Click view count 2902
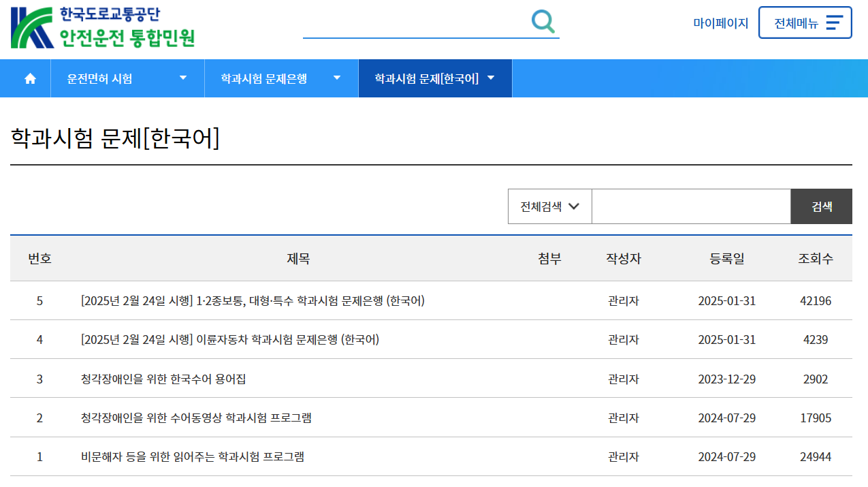The width and height of the screenshot is (868, 487). pos(816,379)
